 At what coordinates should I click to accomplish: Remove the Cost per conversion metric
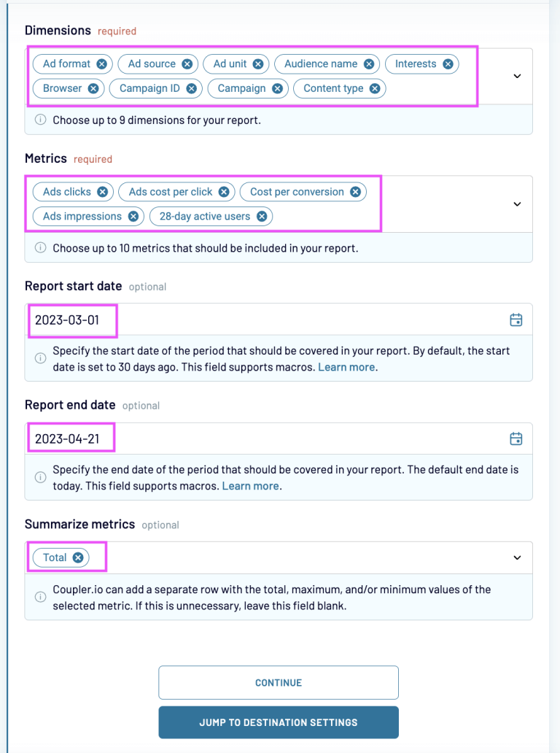(x=355, y=192)
